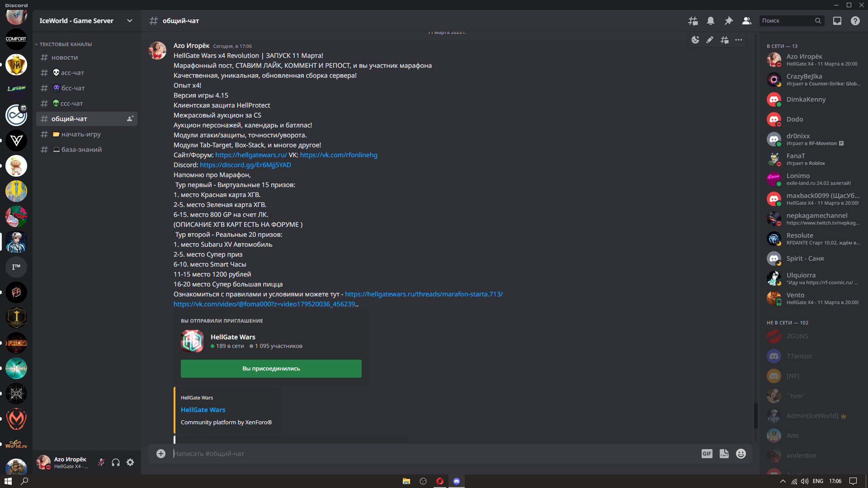Open the marafon-starta.713 thread link
Screen dimensions: 868x488
(424, 294)
